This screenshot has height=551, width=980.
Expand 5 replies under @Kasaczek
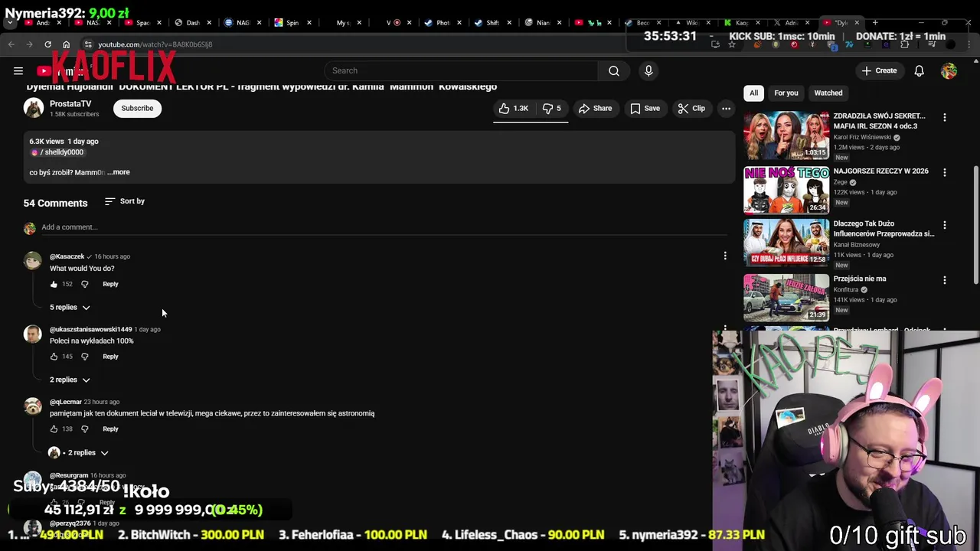click(70, 307)
